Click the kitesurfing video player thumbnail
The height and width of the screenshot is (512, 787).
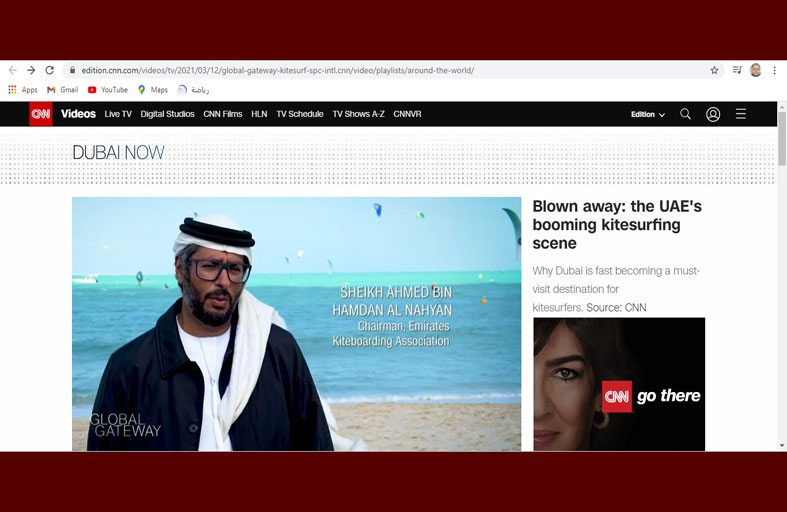296,323
